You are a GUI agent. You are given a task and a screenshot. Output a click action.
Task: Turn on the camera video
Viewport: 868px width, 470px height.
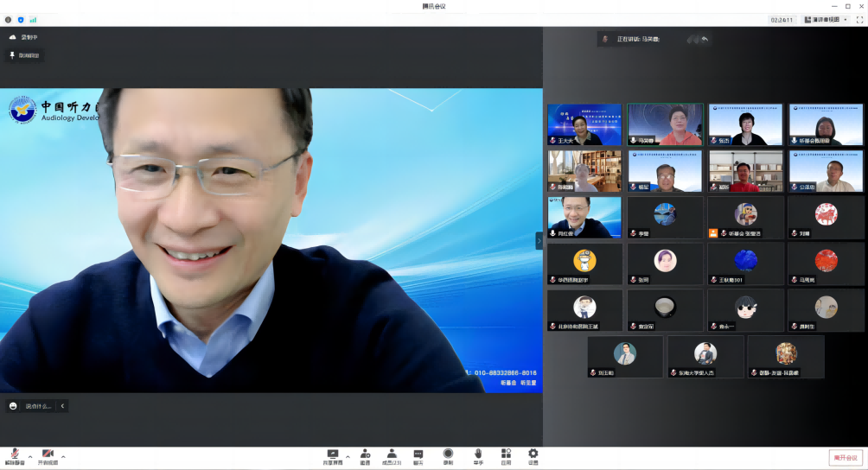pyautogui.click(x=48, y=454)
